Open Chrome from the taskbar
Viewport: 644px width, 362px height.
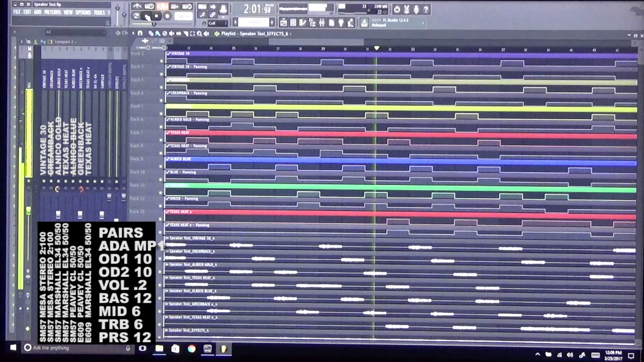[192, 348]
